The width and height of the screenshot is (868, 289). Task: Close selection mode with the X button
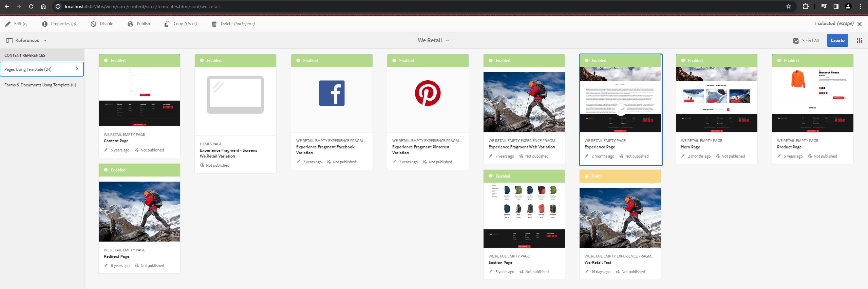click(860, 24)
